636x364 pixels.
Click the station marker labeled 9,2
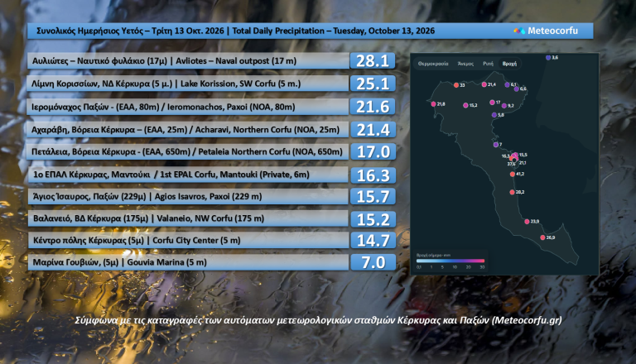[504, 106]
